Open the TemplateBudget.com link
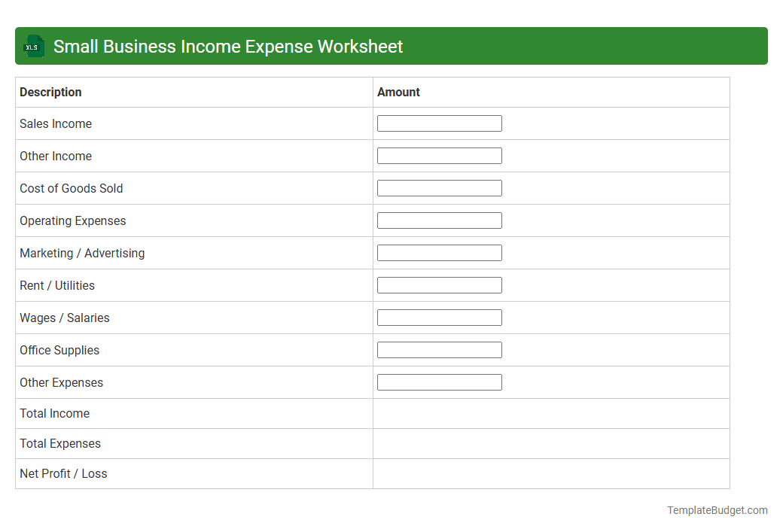Image resolution: width=783 pixels, height=532 pixels. (717, 510)
